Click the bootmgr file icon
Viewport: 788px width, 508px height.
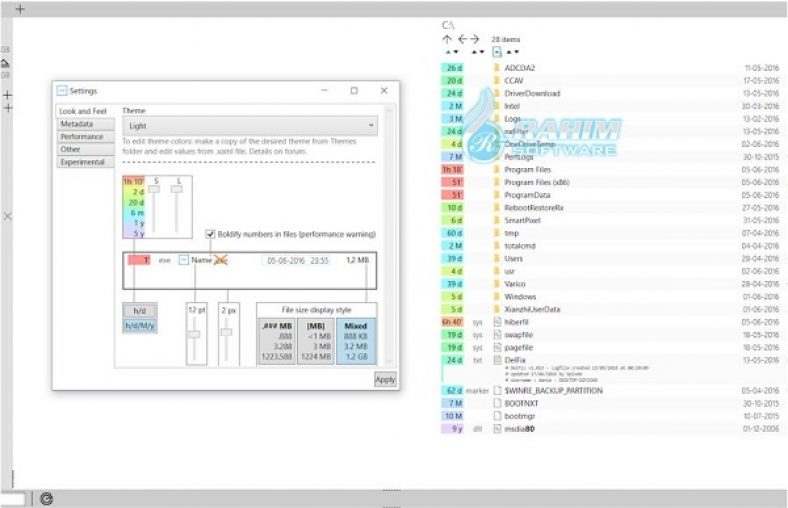pyautogui.click(x=497, y=416)
